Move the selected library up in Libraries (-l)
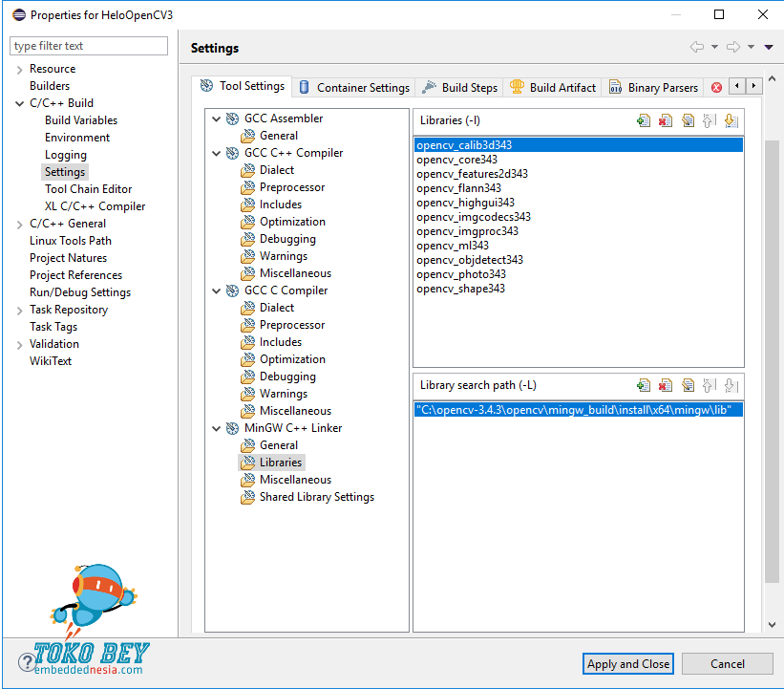784x689 pixels. (709, 120)
